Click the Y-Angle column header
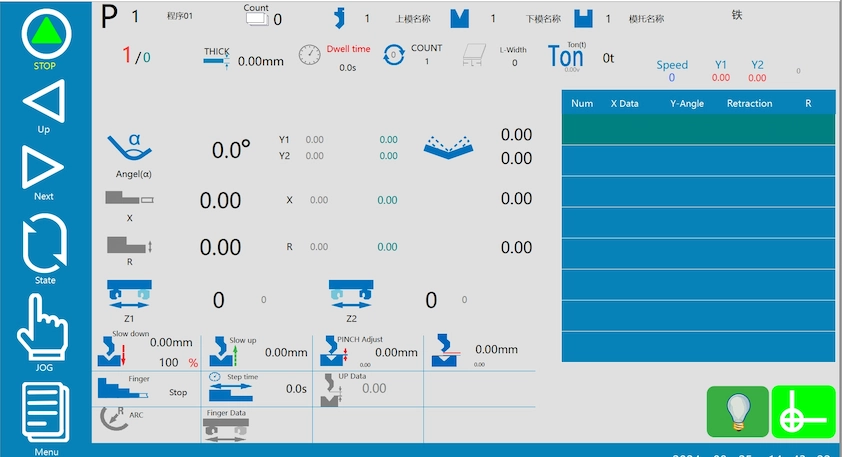Viewport: 842px width, 457px height. point(687,103)
